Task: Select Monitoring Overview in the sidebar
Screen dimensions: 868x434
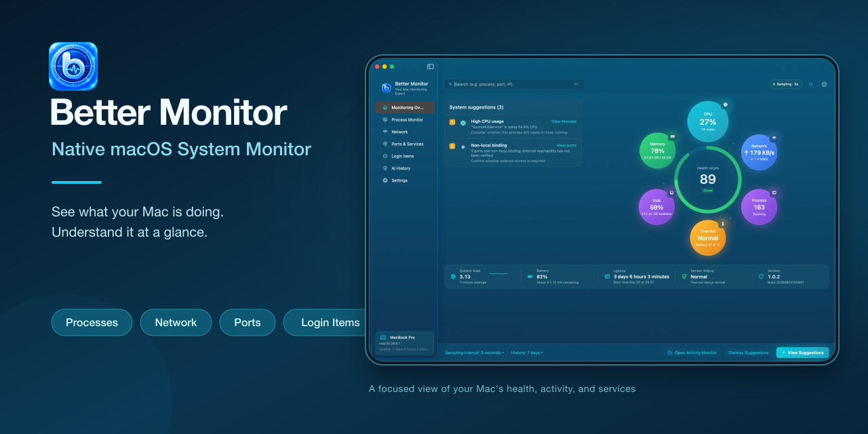Action: click(x=405, y=107)
